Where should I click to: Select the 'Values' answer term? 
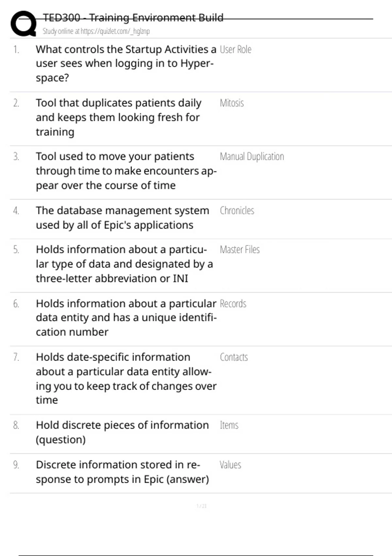[x=230, y=465]
